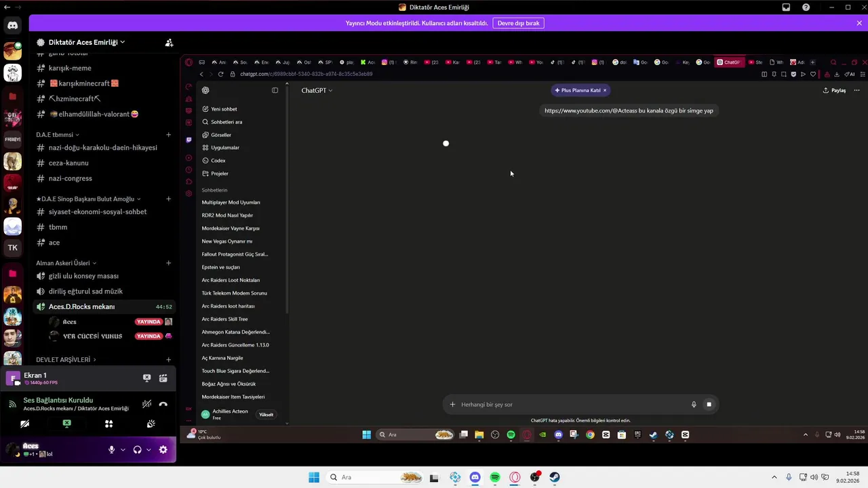This screenshot has width=868, height=488.
Task: Open activities shapes icon in voice panel
Action: [108, 424]
